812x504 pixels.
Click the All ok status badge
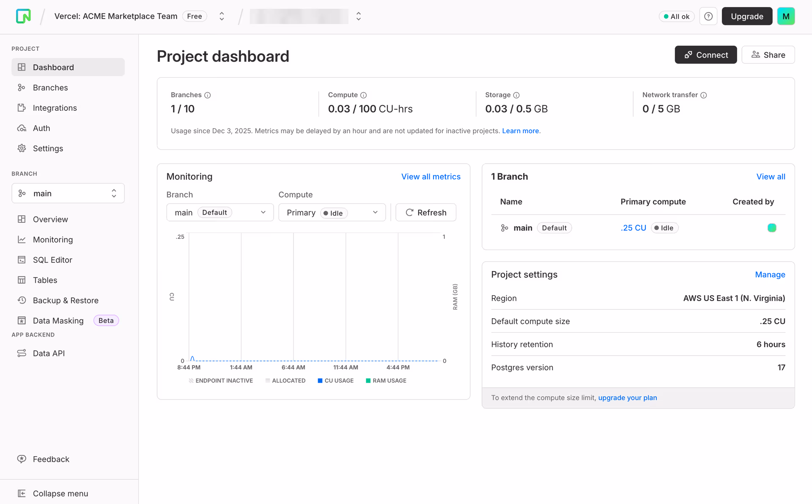coord(676,16)
